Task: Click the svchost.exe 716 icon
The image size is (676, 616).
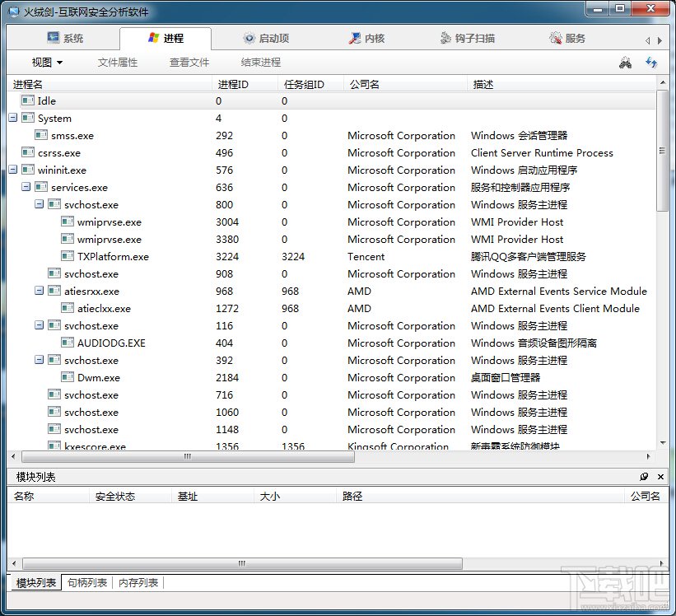Action: pyautogui.click(x=54, y=394)
